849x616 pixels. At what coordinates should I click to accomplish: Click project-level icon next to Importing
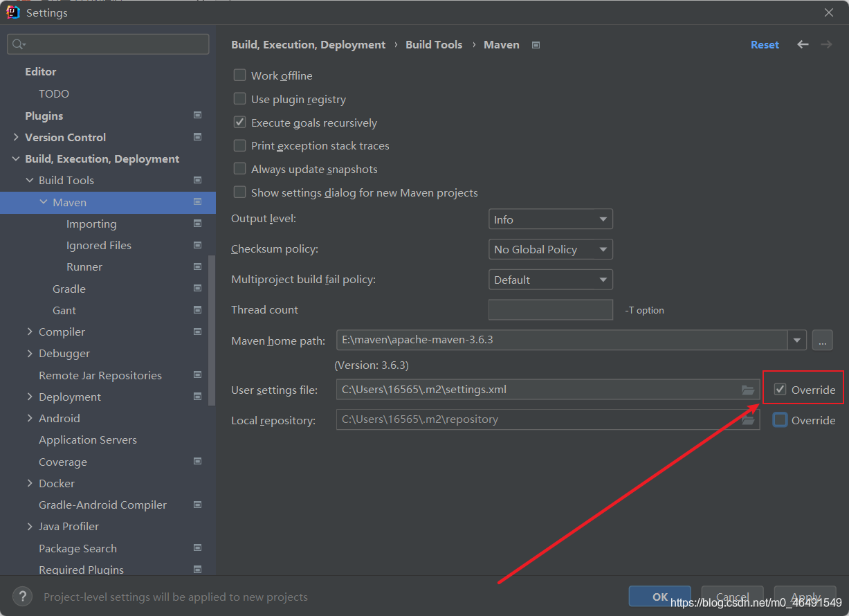click(x=197, y=224)
